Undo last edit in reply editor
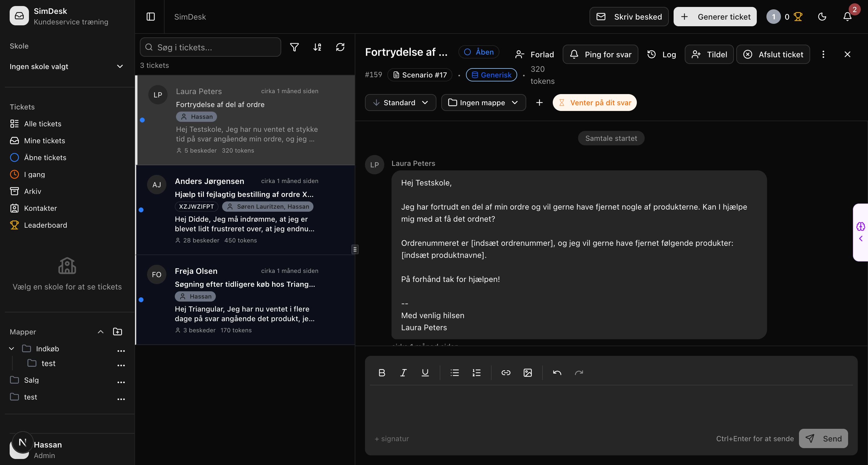 [x=557, y=373]
